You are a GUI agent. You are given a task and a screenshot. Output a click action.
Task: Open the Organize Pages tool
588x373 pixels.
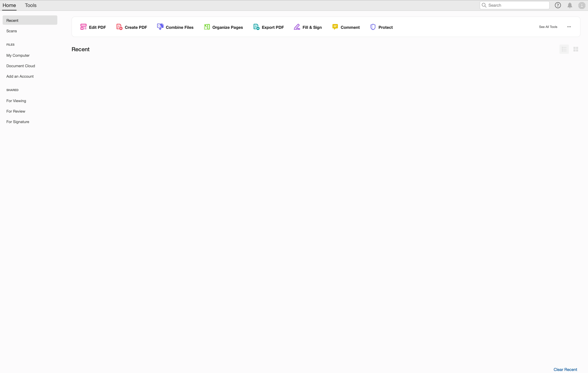pos(223,27)
